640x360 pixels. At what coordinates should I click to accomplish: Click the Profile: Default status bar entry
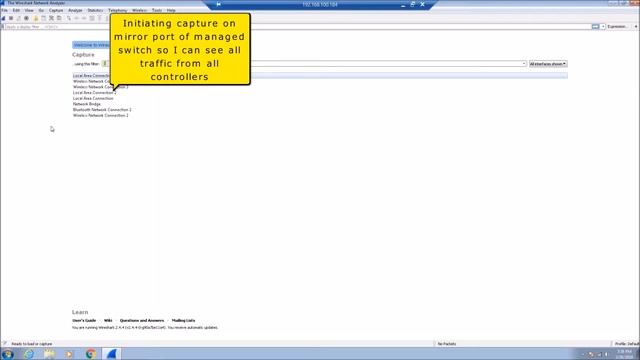pos(627,344)
